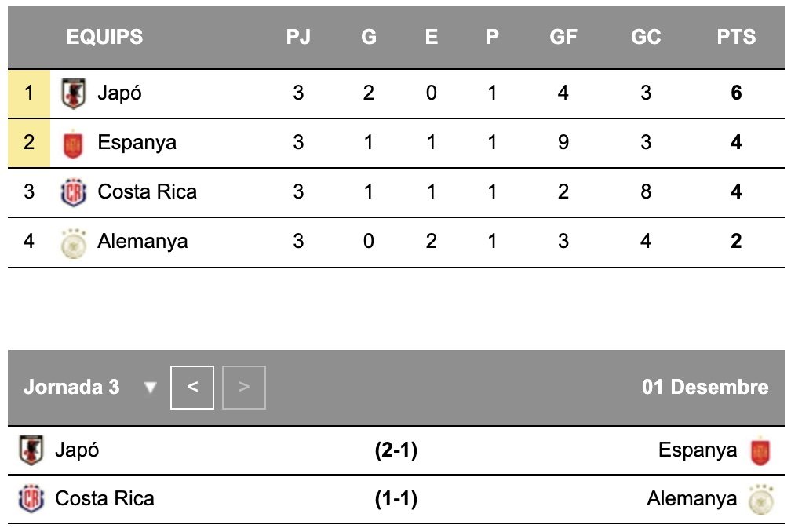Image resolution: width=791 pixels, height=532 pixels.
Task: Click Costa Rica crest in standings table
Action: [73, 192]
